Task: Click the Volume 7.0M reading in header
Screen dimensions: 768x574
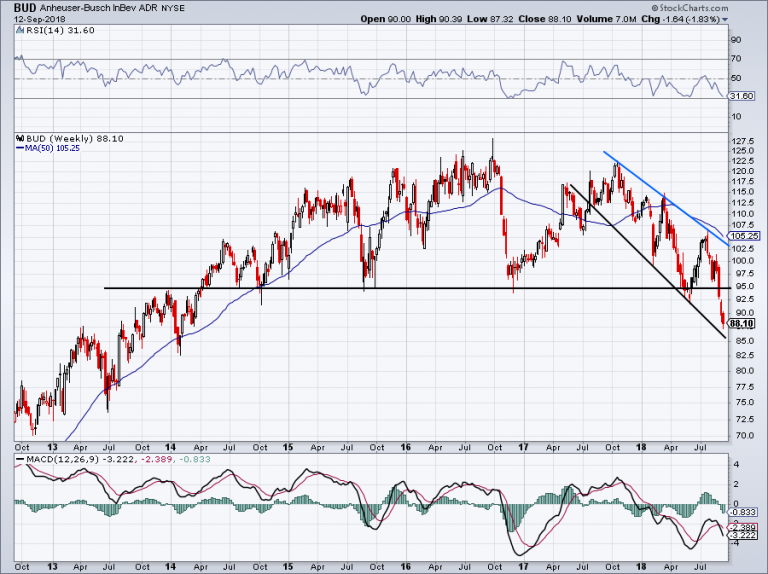Action: point(607,19)
